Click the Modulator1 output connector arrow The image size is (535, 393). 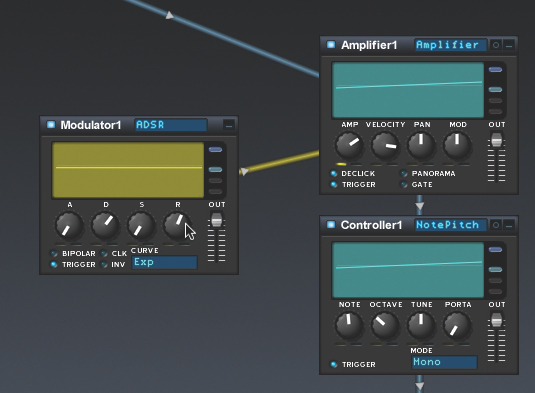click(x=244, y=171)
